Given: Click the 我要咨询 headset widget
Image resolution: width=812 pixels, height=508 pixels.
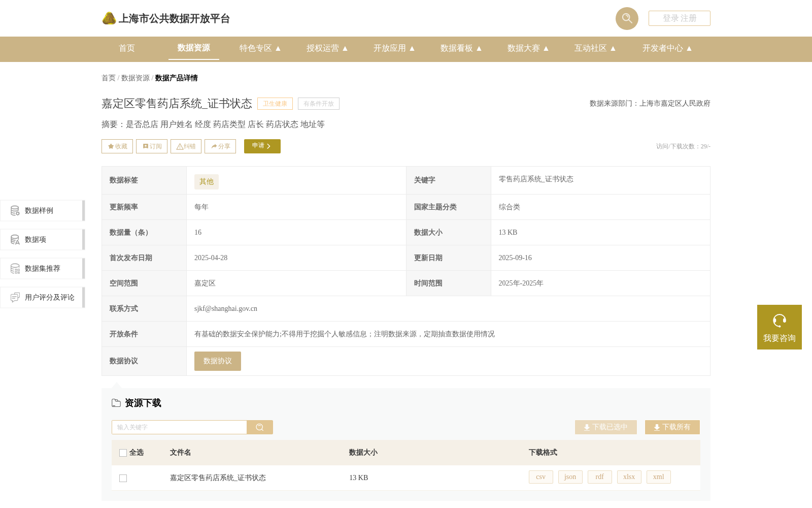Looking at the screenshot, I should pyautogui.click(x=780, y=327).
